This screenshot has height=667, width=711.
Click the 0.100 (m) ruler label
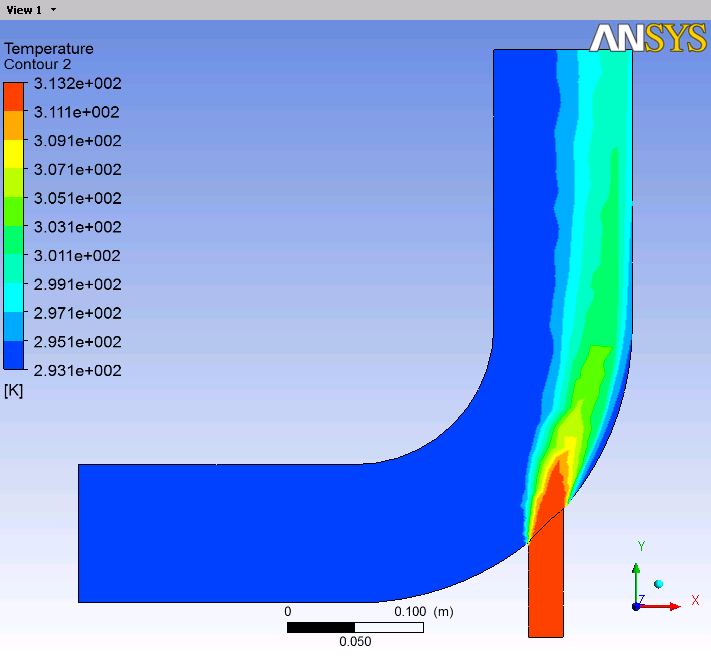pyautogui.click(x=424, y=612)
